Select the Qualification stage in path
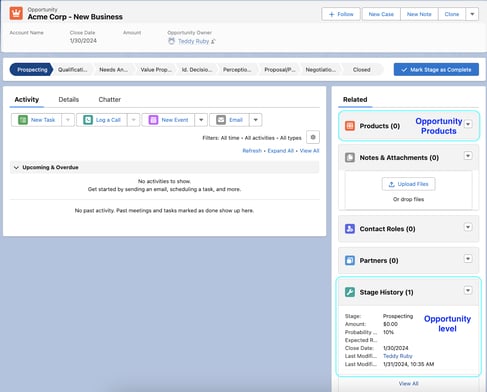 72,69
